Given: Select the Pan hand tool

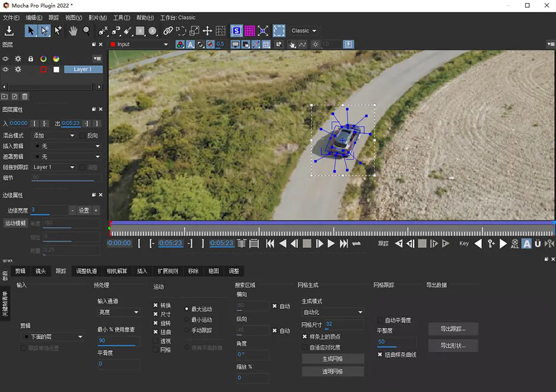Looking at the screenshot, I should click(73, 31).
